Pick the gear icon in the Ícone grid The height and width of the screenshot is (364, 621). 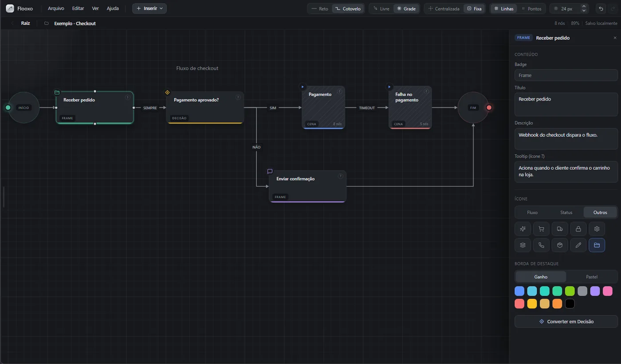click(597, 229)
